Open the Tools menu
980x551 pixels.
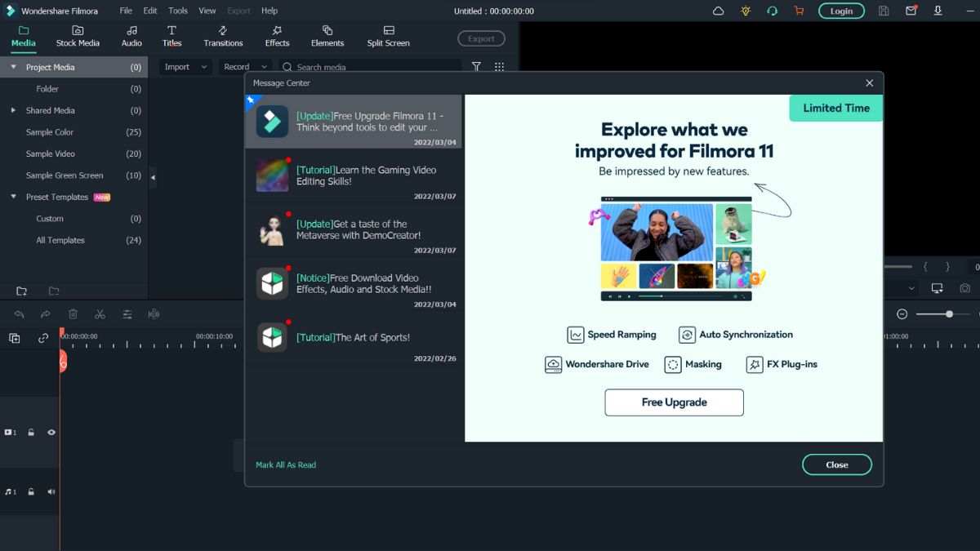click(177, 11)
